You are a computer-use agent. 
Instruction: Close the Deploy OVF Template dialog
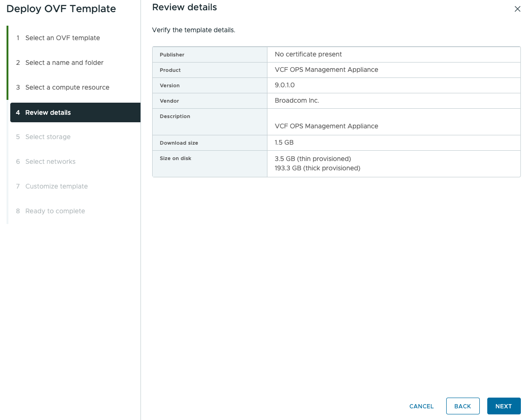[517, 9]
